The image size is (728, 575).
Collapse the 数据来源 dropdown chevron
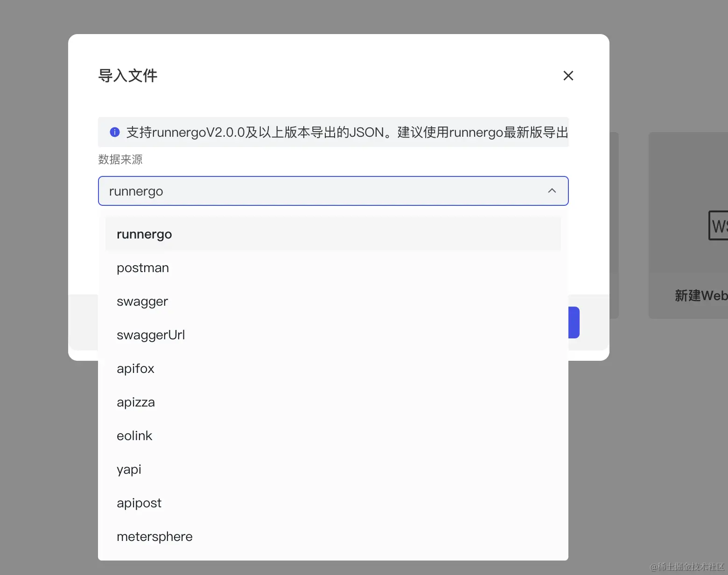552,191
